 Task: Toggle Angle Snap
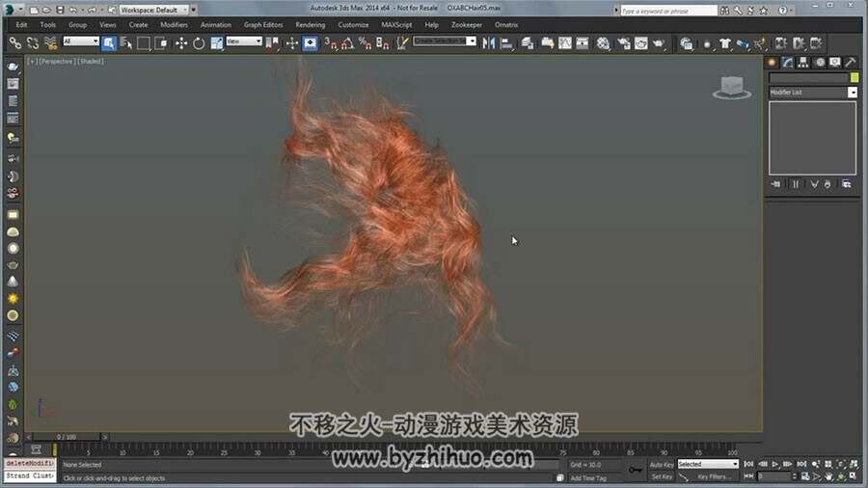click(347, 43)
